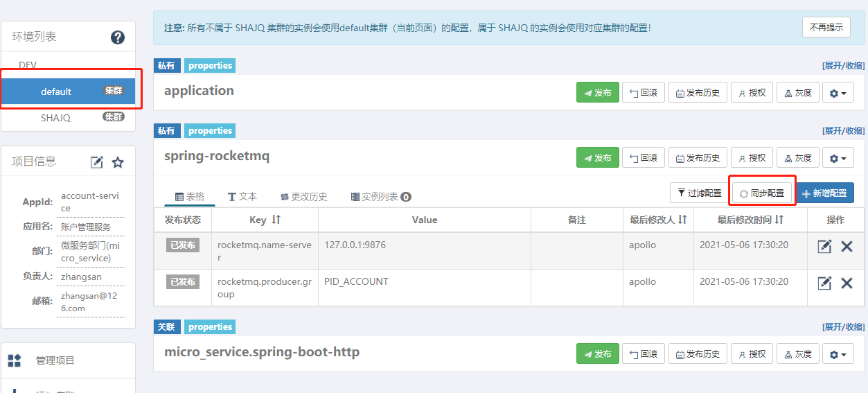Viewport: 868px width, 393px height.
Task: Open 管理项目 from the sidebar icon
Action: tap(15, 360)
